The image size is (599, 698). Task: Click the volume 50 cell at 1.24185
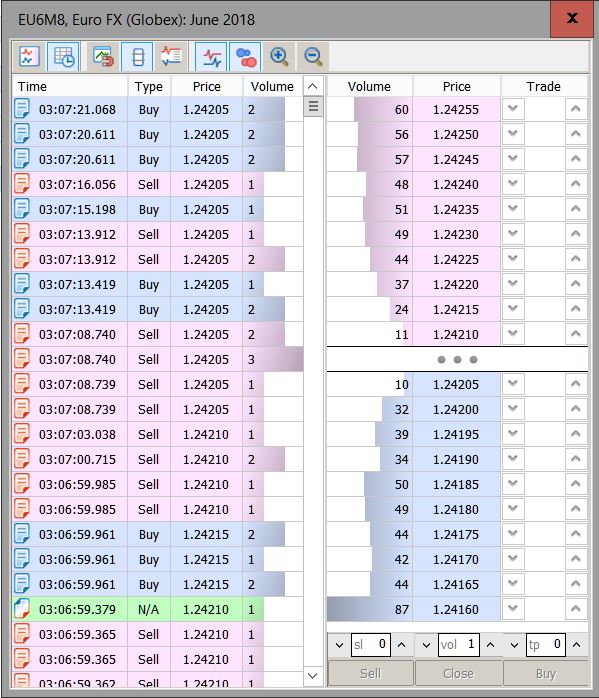(x=369, y=484)
